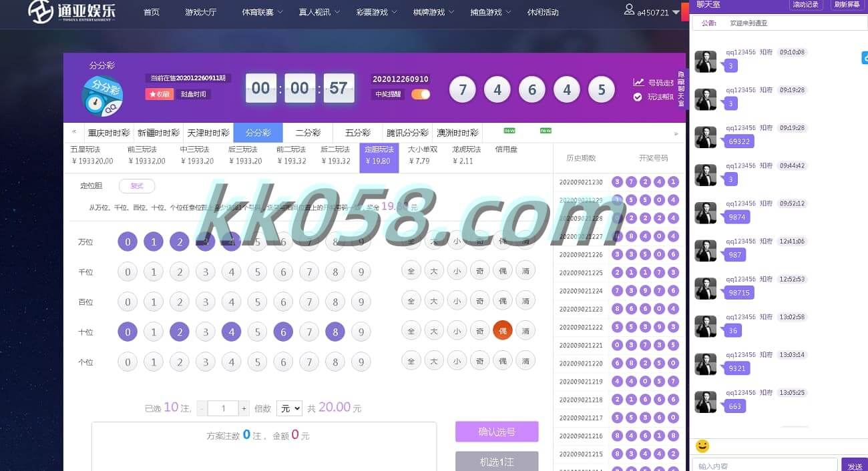This screenshot has height=471, width=868.
Task: Decrease multiplier with minus button
Action: point(202,408)
